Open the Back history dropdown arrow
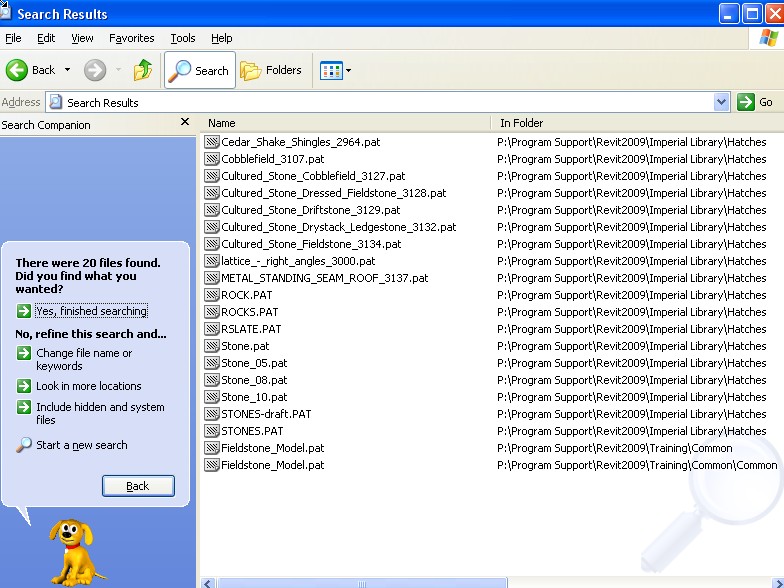 (x=67, y=70)
